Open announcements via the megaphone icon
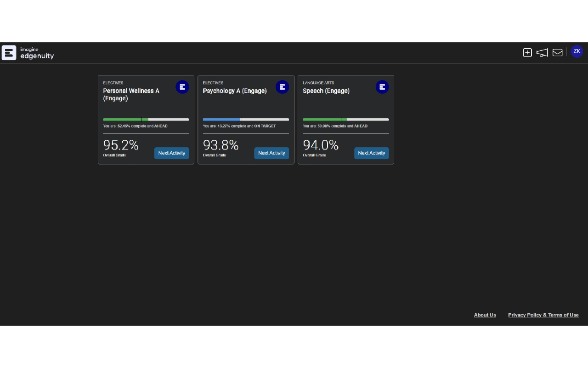This screenshot has height=368, width=588. [542, 52]
